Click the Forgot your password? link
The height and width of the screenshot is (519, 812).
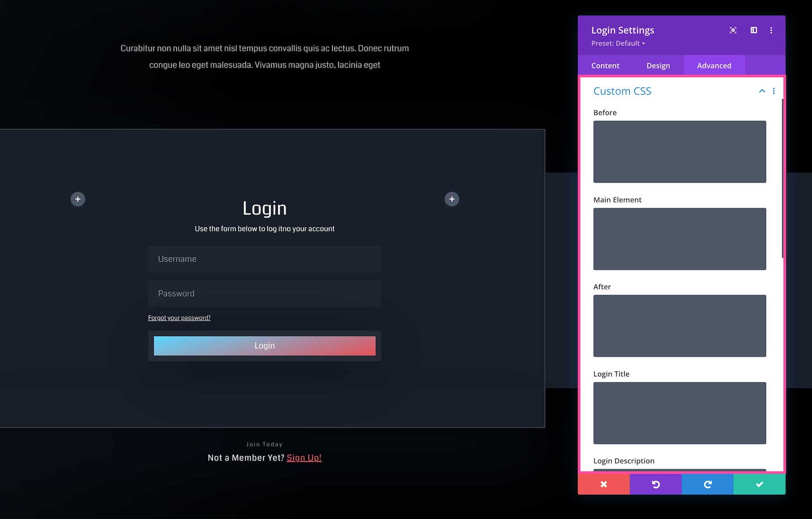179,317
